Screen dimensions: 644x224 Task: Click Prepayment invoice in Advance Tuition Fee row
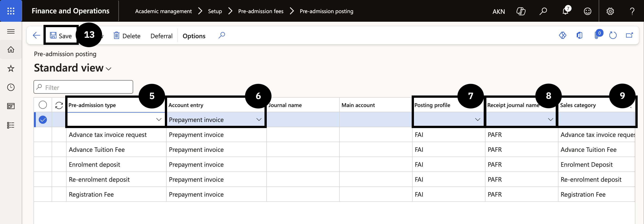[196, 150]
